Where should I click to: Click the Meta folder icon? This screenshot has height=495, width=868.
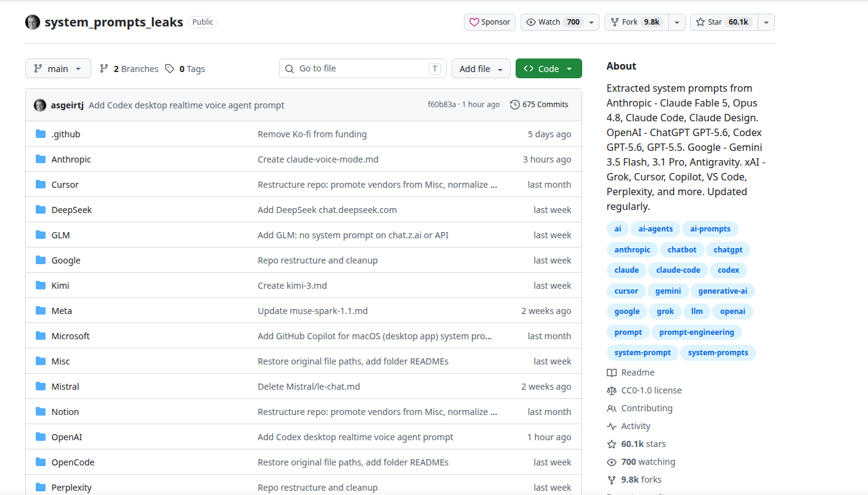(x=41, y=311)
